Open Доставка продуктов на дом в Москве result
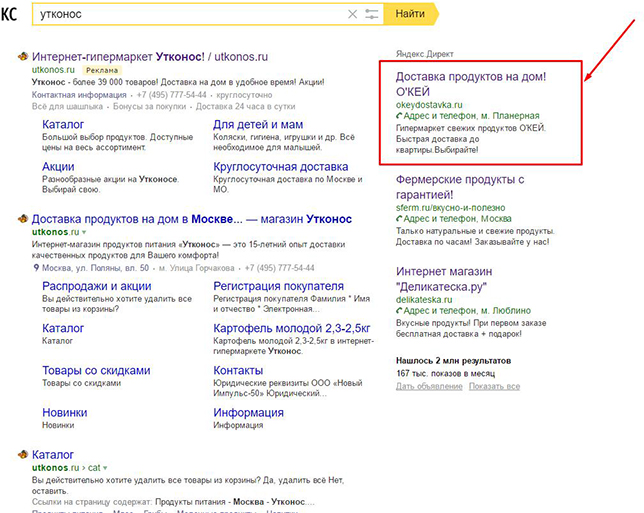 (192, 219)
